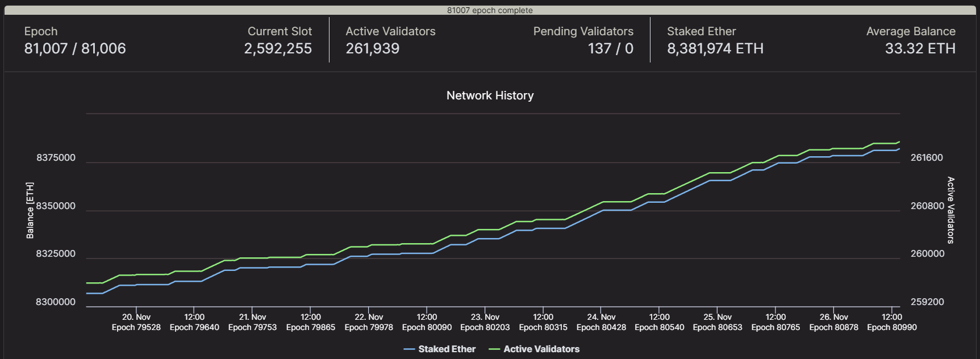The height and width of the screenshot is (359, 980).
Task: Click the 23. Nov Epoch 80203 axis label
Action: click(485, 322)
